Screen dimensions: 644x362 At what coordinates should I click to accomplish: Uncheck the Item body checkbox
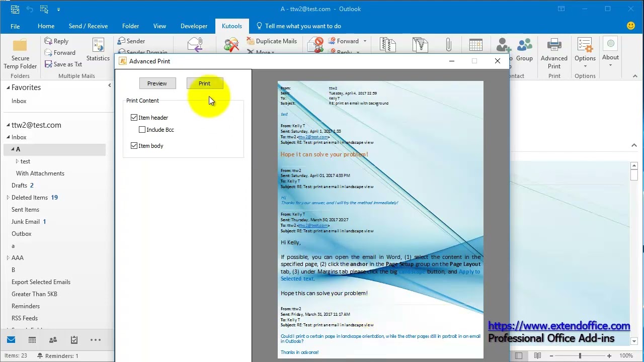[134, 145]
